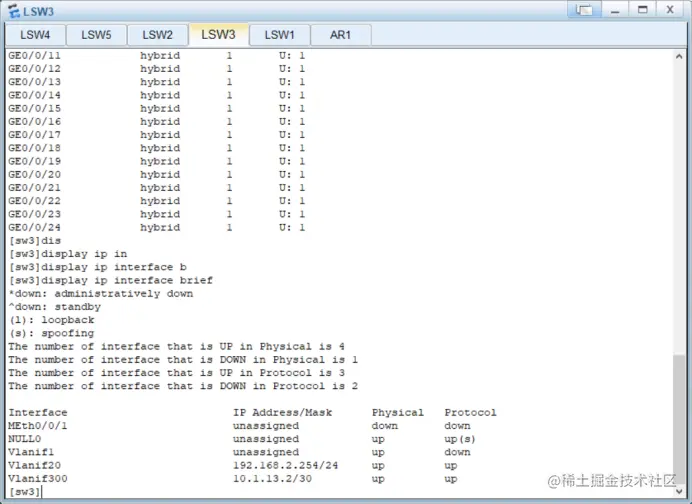Click the 'DOWN in Protocol is 2' line
This screenshot has width=692, height=504.
[183, 387]
